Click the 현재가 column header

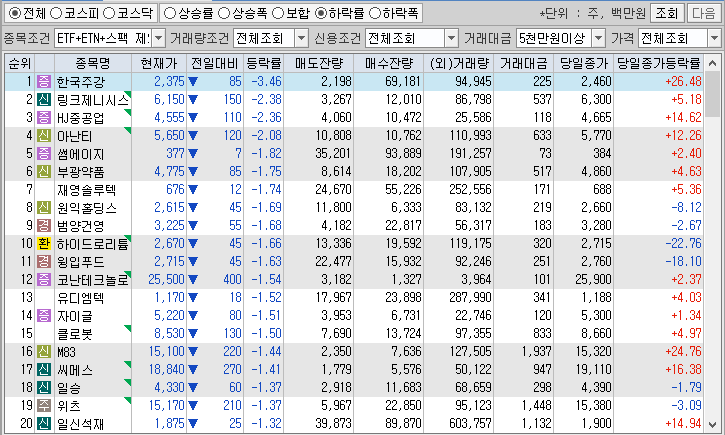pyautogui.click(x=159, y=63)
